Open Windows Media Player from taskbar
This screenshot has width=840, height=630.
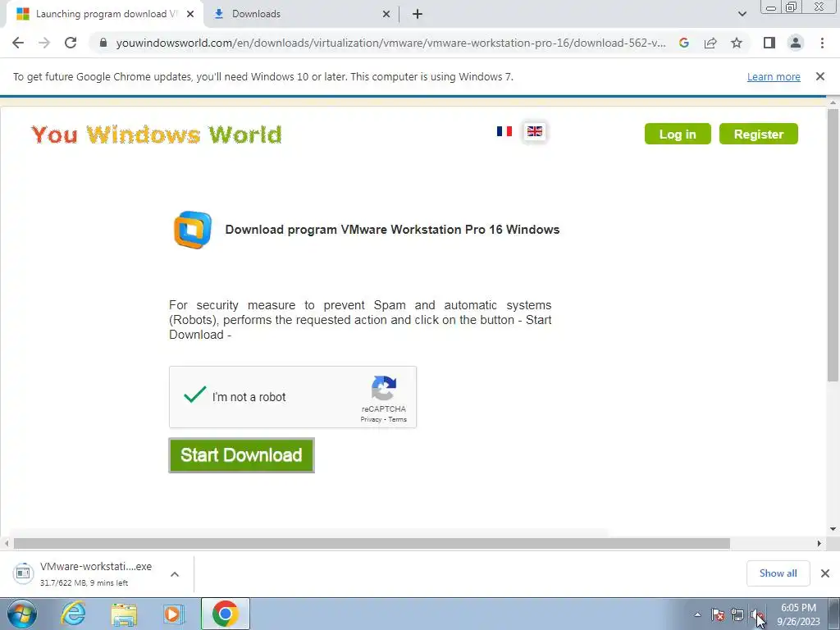coord(173,614)
